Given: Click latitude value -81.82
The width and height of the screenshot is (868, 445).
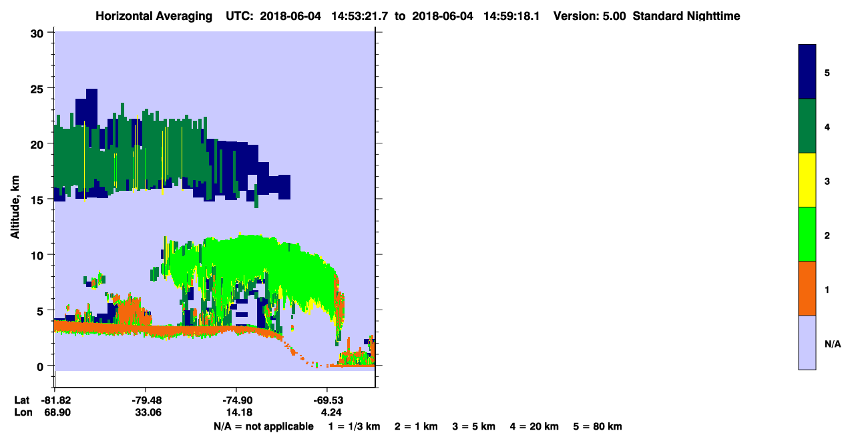Looking at the screenshot, I should (x=55, y=400).
